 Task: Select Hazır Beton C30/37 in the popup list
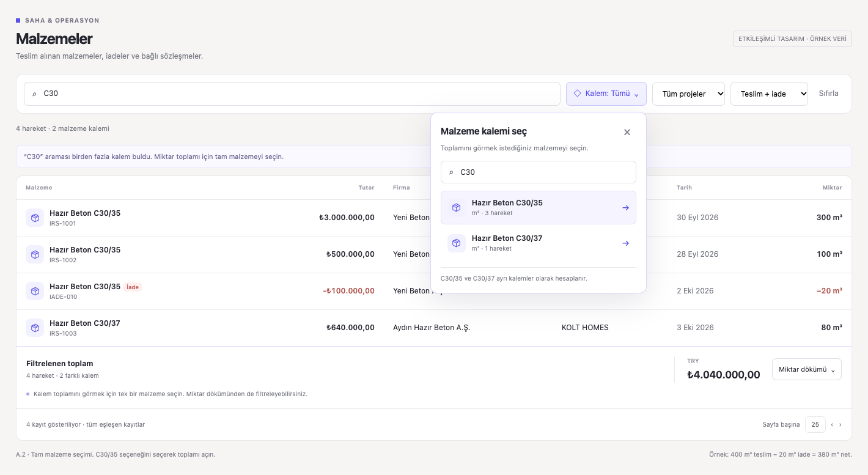(539, 243)
